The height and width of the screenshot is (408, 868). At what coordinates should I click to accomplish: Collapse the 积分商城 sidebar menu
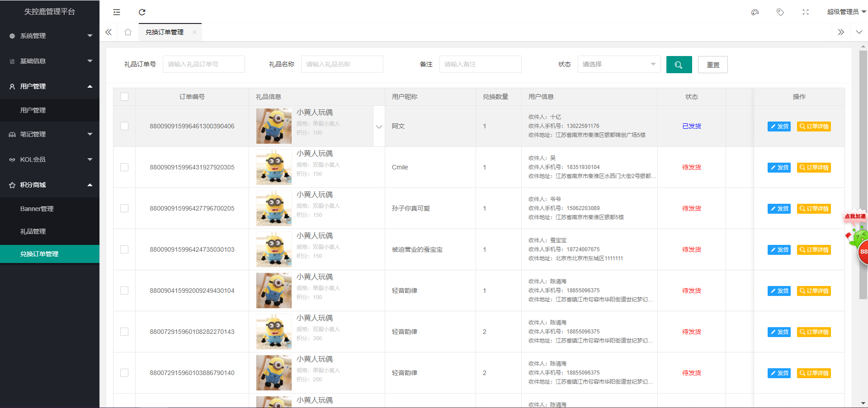50,185
